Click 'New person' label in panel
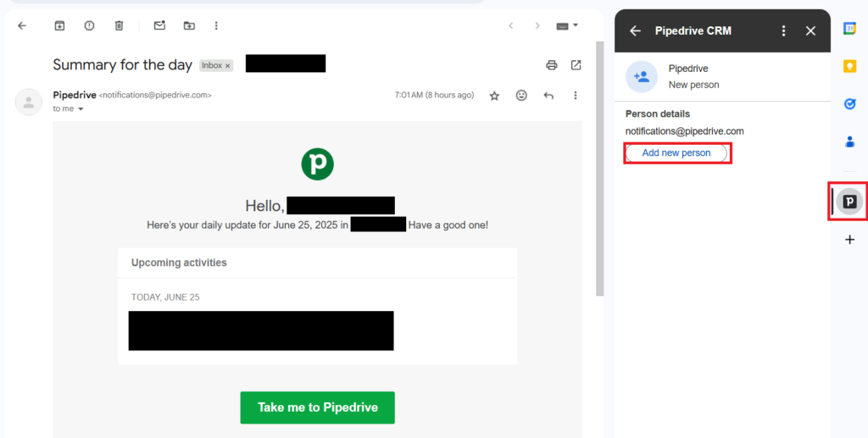868x438 pixels. point(693,85)
